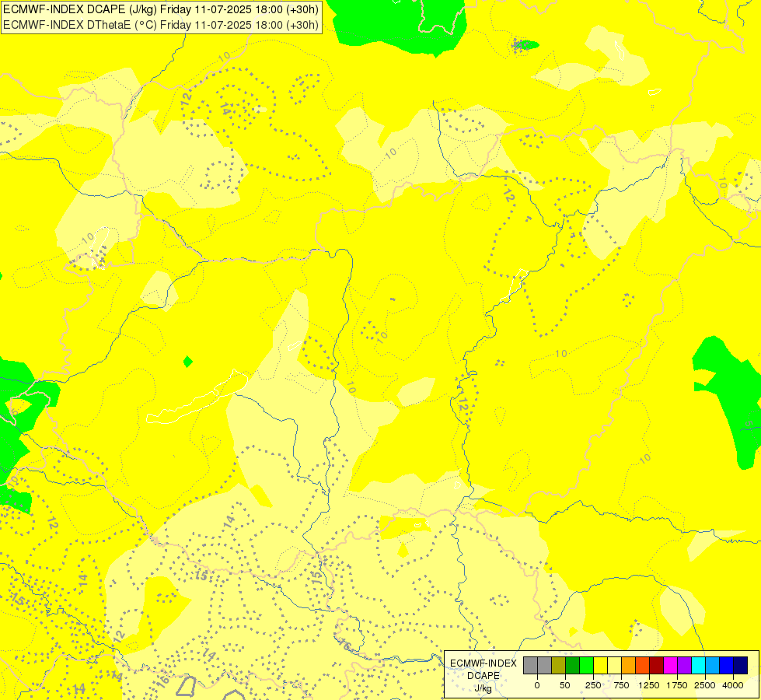
Task: Click the light orange legend swatch
Action: [x=629, y=665]
